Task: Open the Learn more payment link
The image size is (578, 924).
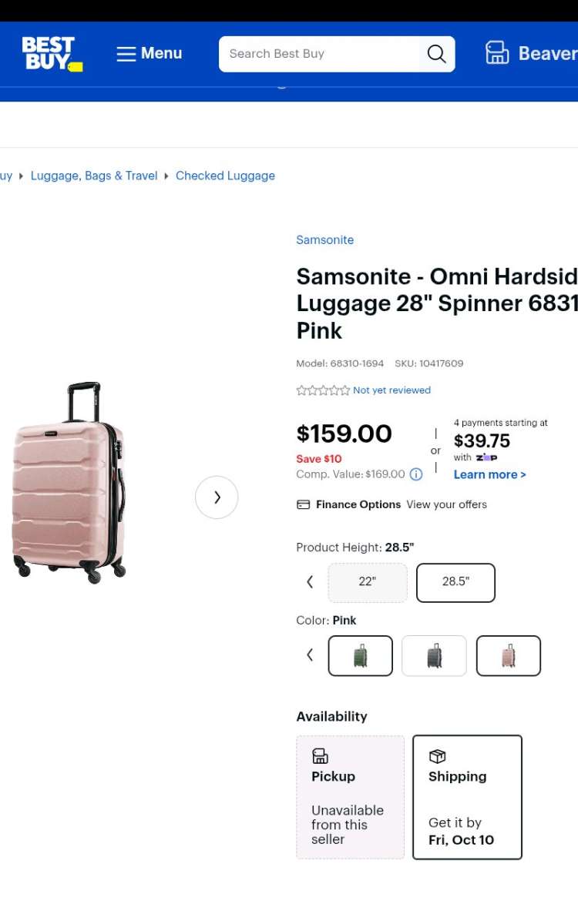Action: pyautogui.click(x=489, y=474)
